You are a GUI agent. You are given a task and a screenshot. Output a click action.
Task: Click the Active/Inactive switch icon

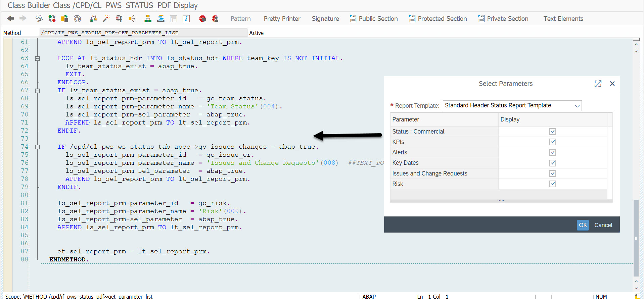[52, 18]
